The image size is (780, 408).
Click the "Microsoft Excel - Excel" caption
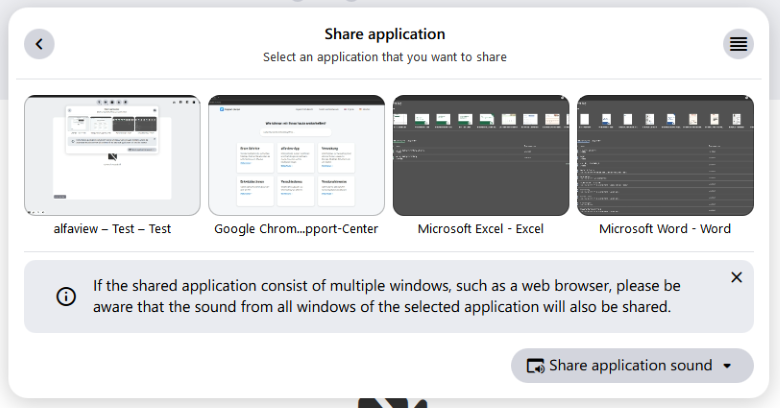(x=481, y=229)
